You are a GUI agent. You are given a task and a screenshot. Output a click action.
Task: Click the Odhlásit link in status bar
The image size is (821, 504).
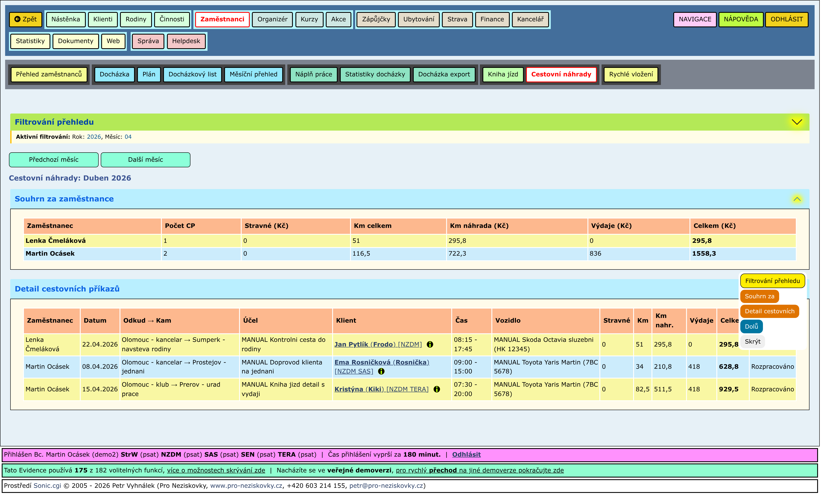[466, 454]
